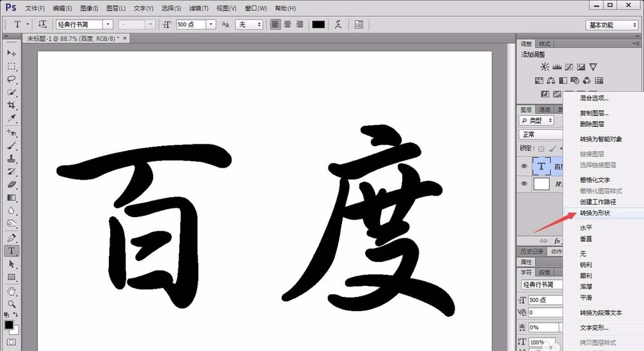644x351 pixels.
Task: Select the History Brush tool
Action: pyautogui.click(x=12, y=171)
